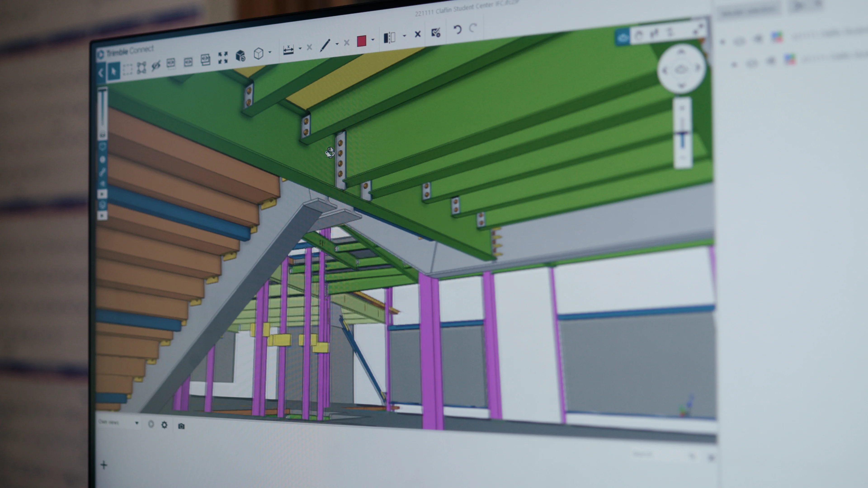Clear measurements with X beside Measure
The width and height of the screenshot is (868, 488).
pos(309,47)
